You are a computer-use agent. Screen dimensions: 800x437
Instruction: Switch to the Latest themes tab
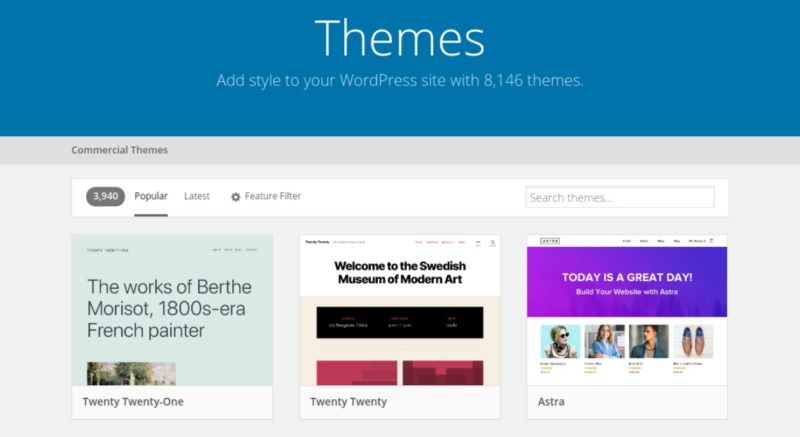coord(197,196)
